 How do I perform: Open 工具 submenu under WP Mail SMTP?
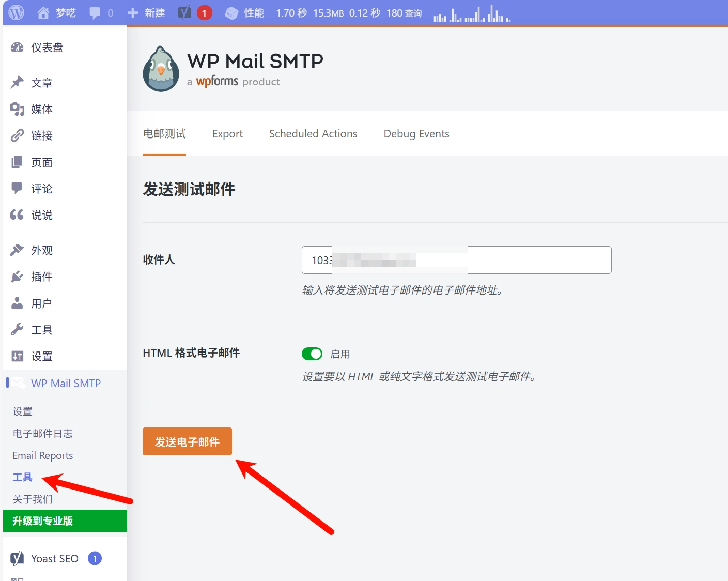click(x=23, y=477)
